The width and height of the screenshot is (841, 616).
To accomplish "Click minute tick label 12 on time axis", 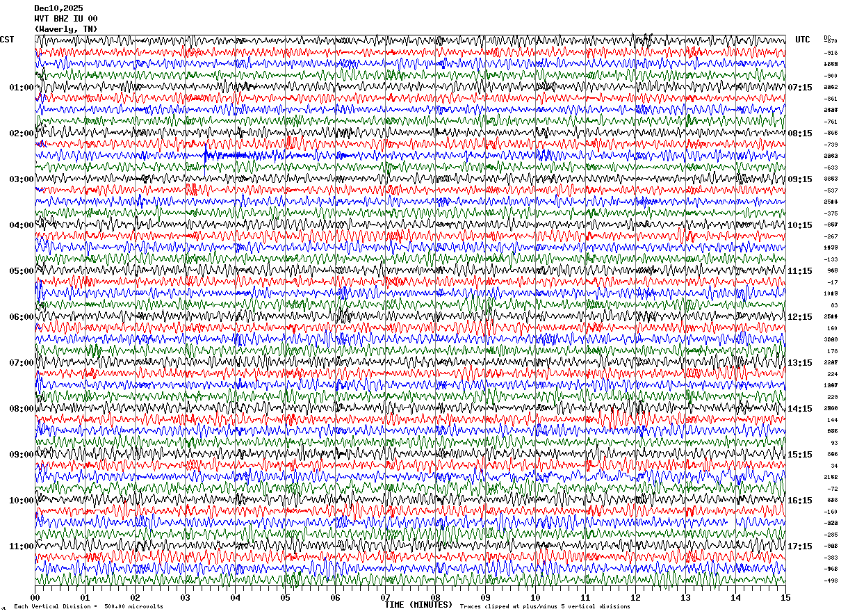I will pos(635,597).
